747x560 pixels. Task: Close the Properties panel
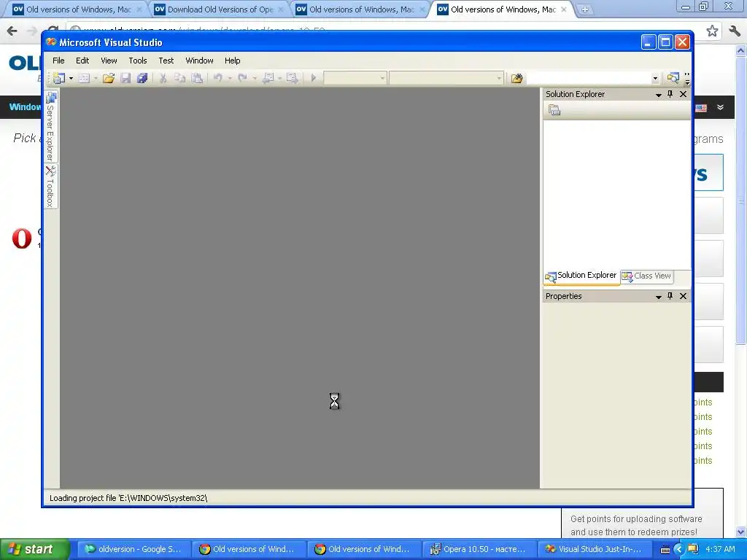(683, 296)
